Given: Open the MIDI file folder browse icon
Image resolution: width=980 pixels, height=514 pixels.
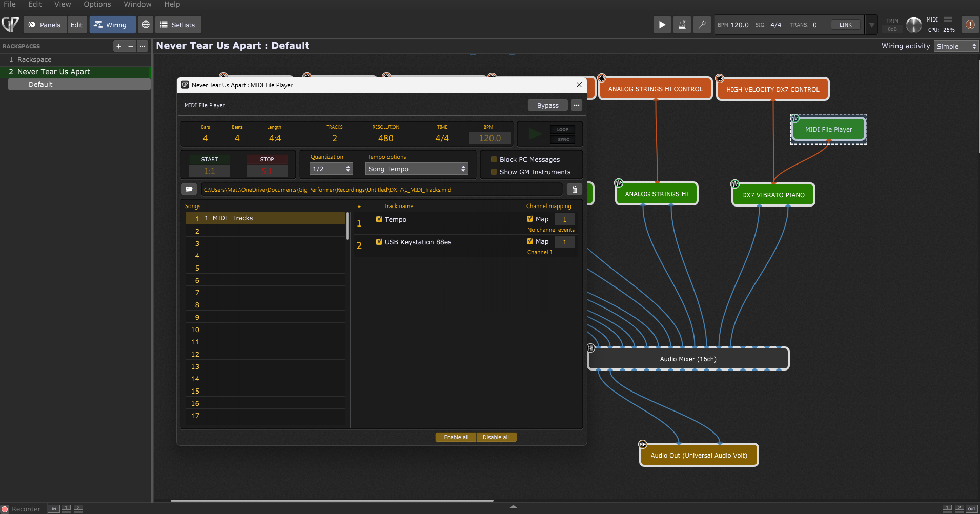Looking at the screenshot, I should point(189,189).
